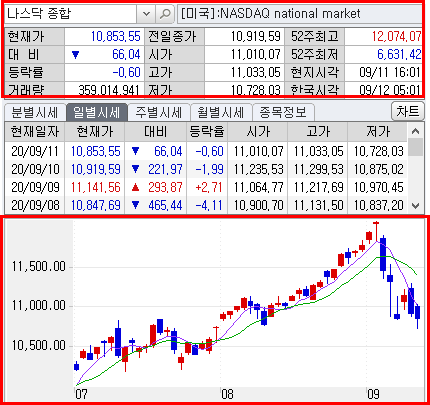
Task: Click the 08 month marker on chart axis
Action: click(227, 394)
